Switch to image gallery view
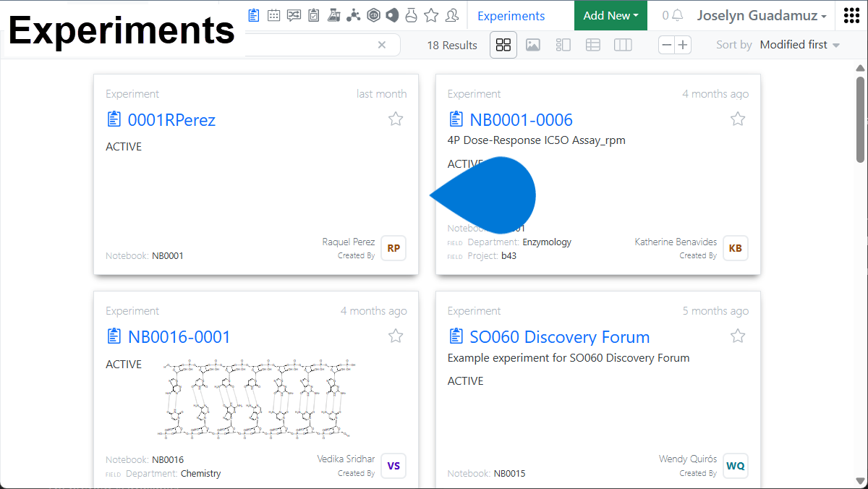Screen dimensions: 868x489 coord(533,45)
